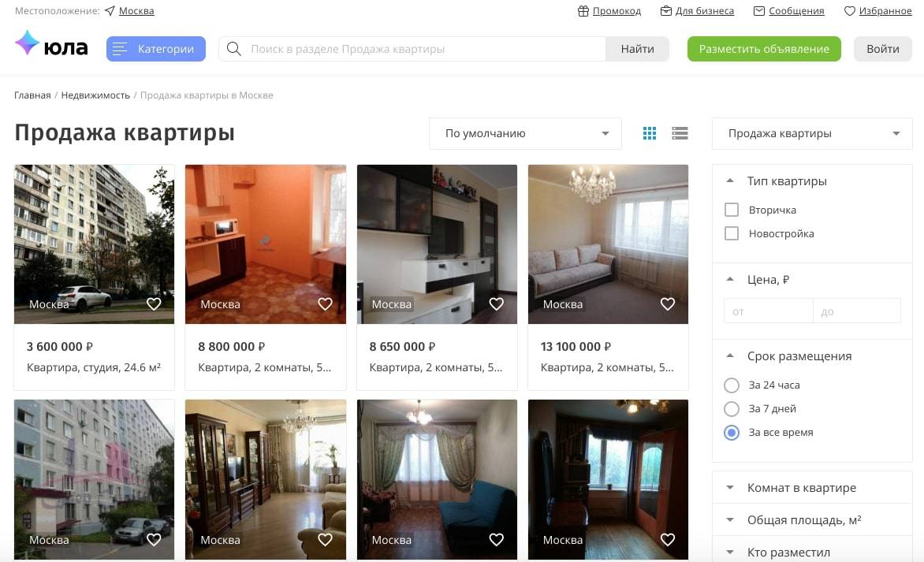
Task: Open the Продажа квартиры category dropdown
Action: coord(812,134)
